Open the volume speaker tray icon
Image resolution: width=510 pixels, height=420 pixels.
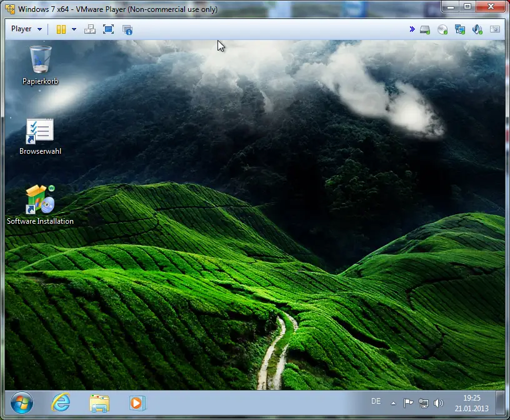(439, 403)
